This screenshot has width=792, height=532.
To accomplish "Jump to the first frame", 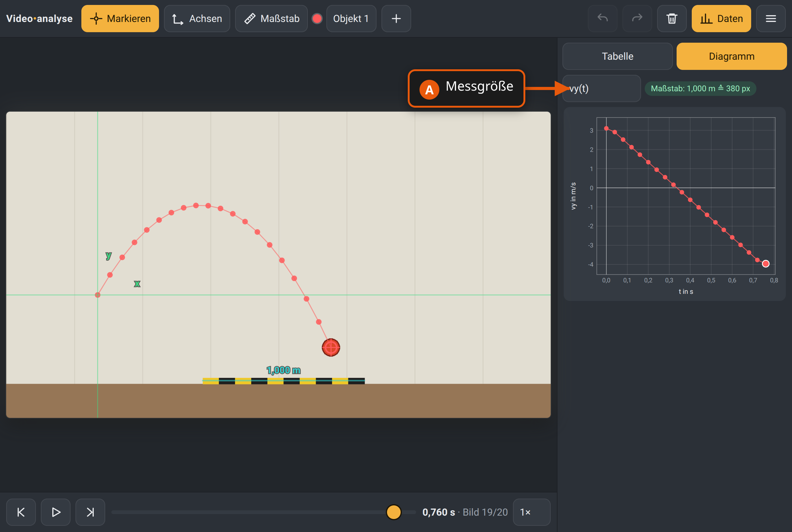I will [x=21, y=512].
